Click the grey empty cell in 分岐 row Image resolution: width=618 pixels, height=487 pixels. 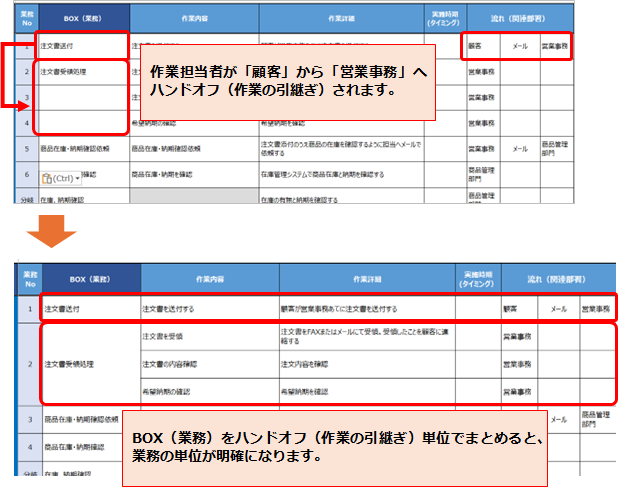pos(194,196)
